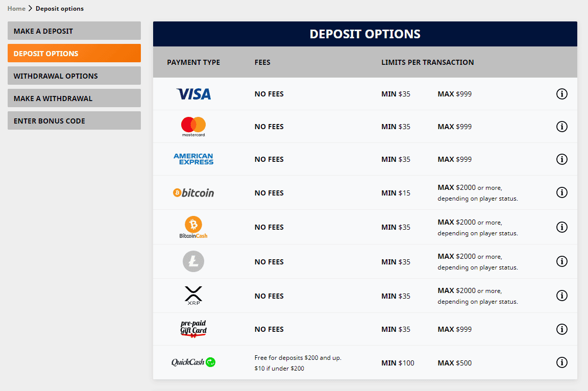This screenshot has width=588, height=391.
Task: Open info icon for pre-paid Gift Card row
Action: click(561, 329)
